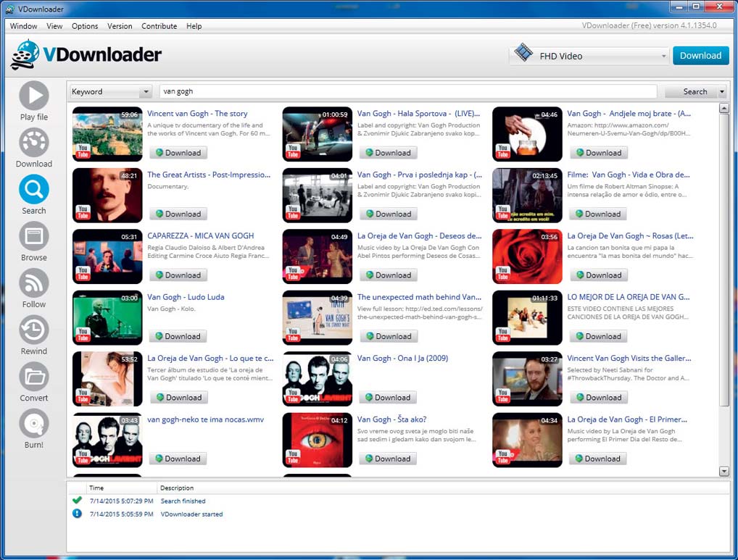Open the View menu
The height and width of the screenshot is (560, 738).
pos(54,26)
